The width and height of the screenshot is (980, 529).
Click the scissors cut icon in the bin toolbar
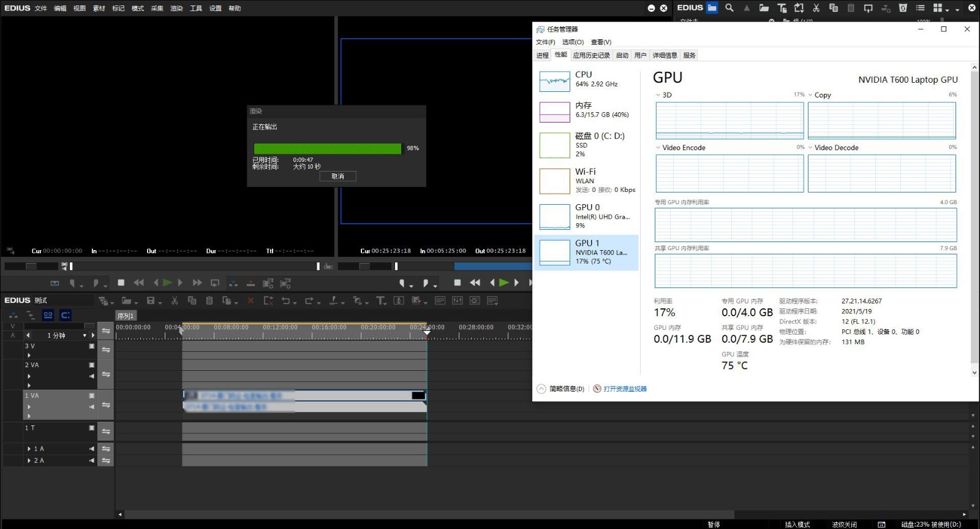pos(816,8)
